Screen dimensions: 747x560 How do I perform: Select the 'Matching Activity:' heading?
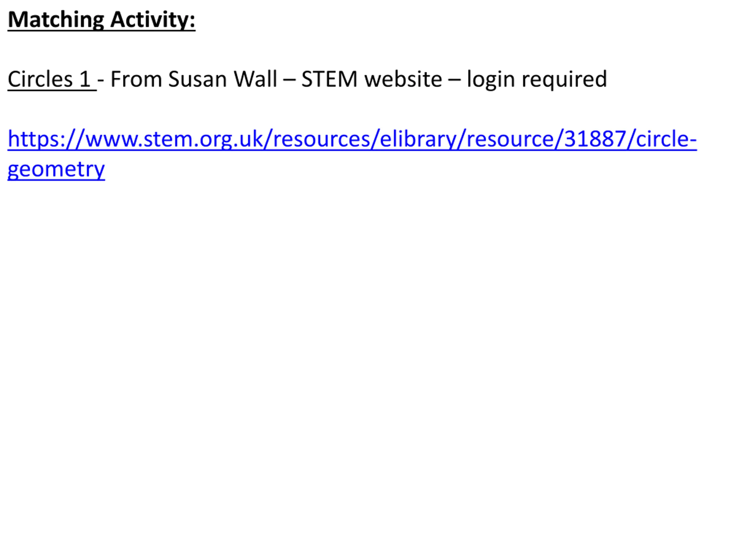[101, 20]
